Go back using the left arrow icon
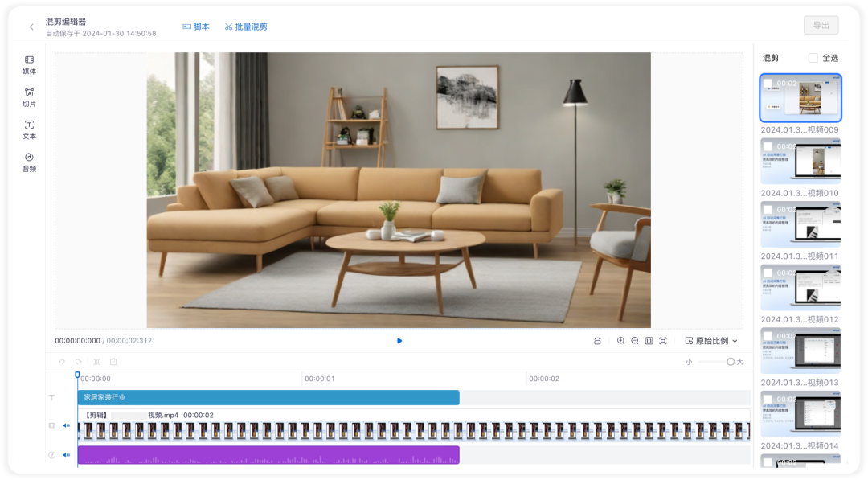This screenshot has height=480, width=868. click(x=31, y=27)
